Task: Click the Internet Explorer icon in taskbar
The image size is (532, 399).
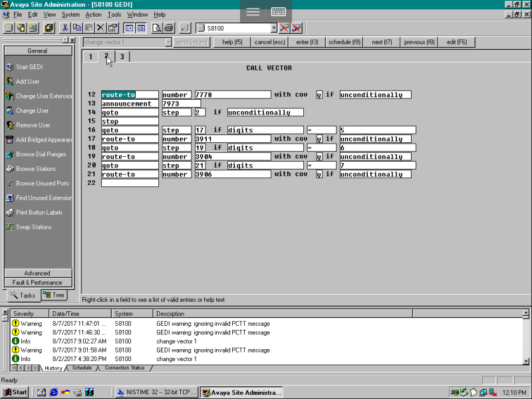Action: point(54,392)
